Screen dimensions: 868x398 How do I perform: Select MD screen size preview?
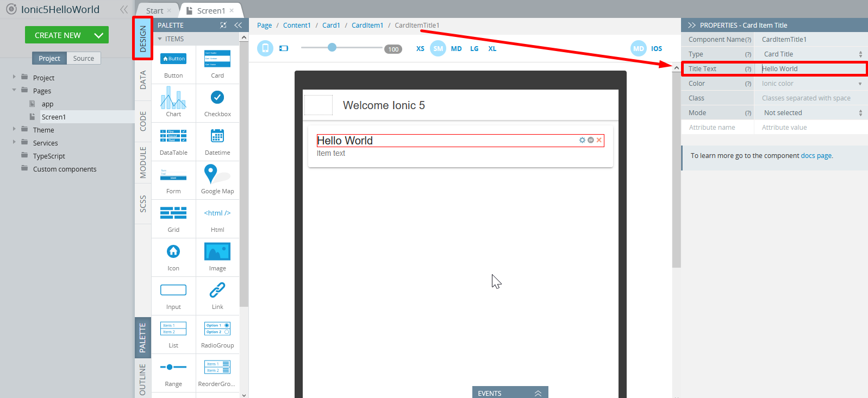coord(456,48)
